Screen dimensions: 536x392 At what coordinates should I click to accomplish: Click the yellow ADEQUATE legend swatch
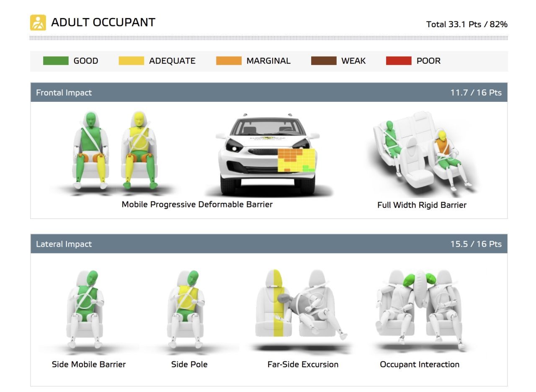[131, 61]
